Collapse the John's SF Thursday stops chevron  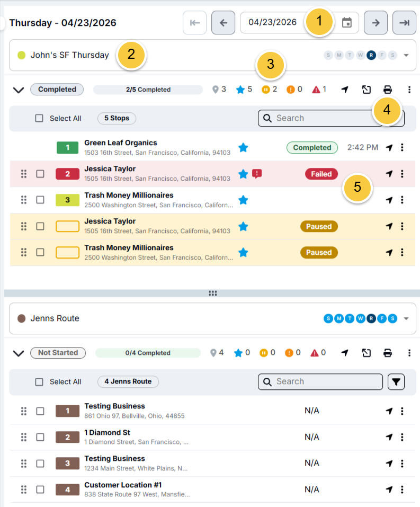(x=19, y=90)
